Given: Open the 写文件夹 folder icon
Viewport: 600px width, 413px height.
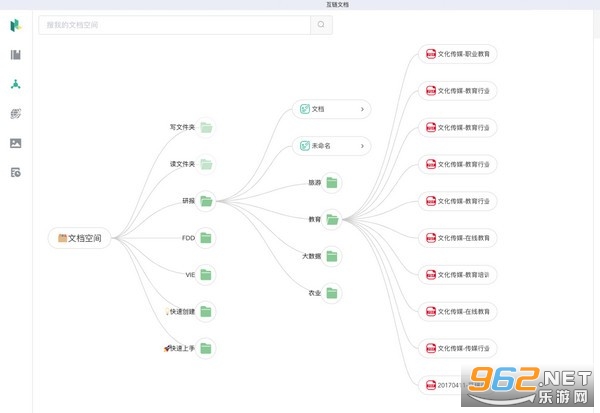Looking at the screenshot, I should (x=206, y=127).
